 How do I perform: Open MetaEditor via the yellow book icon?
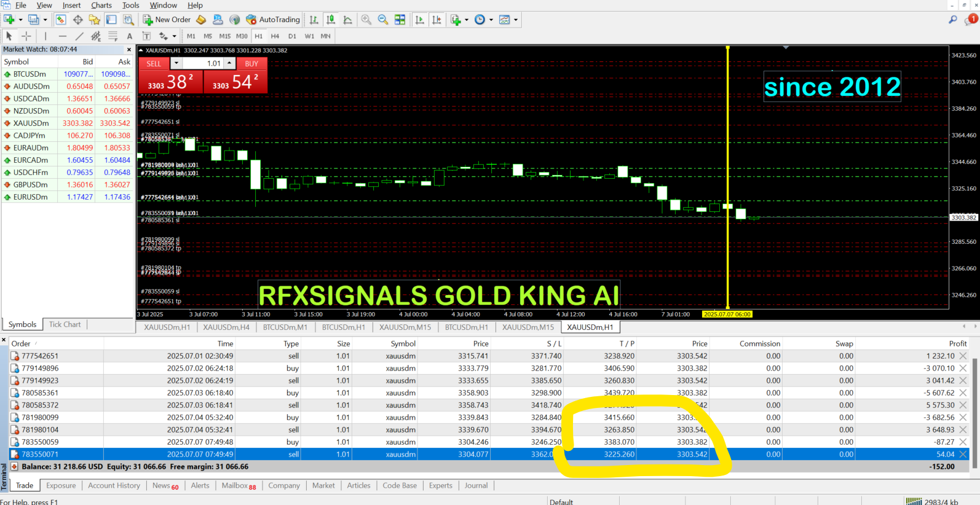[x=201, y=20]
